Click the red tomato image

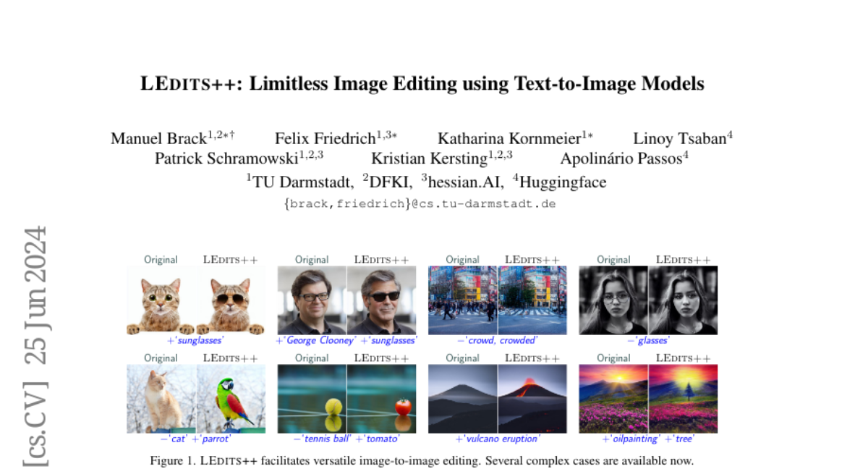381,399
